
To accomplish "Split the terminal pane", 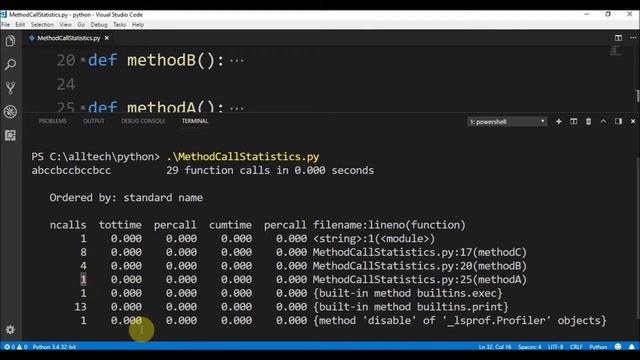I will [x=573, y=122].
